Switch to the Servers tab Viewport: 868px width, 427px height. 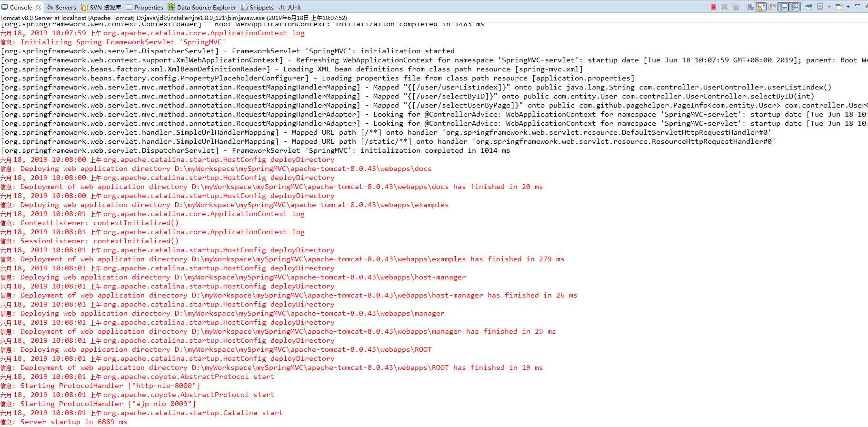click(x=61, y=7)
